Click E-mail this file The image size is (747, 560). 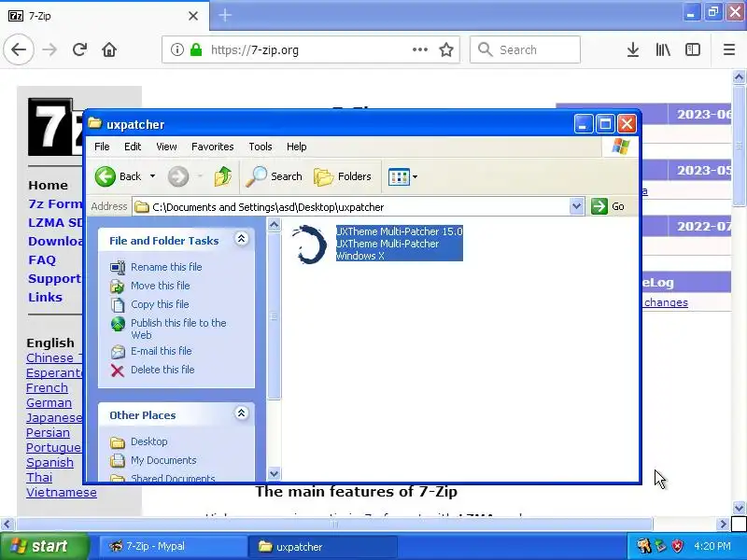tap(161, 351)
